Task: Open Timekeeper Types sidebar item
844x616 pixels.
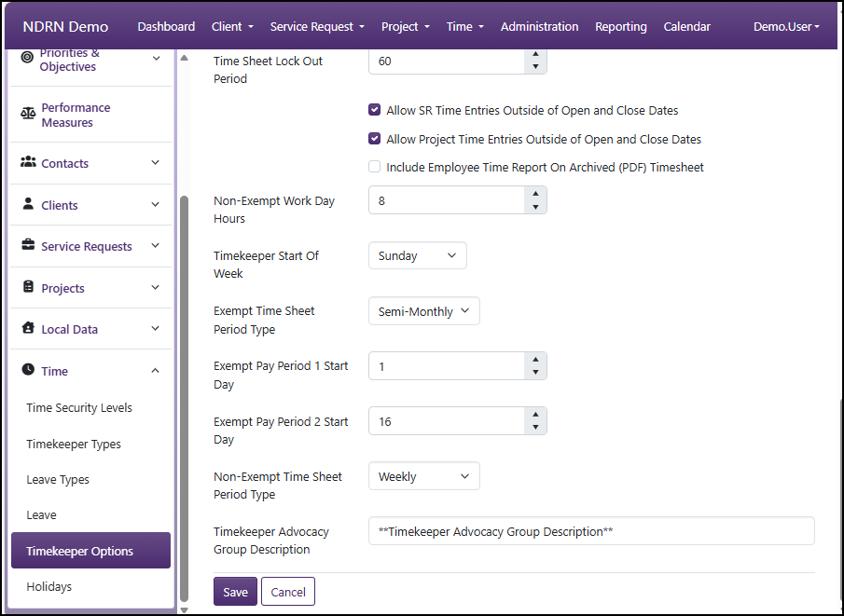Action: click(74, 444)
